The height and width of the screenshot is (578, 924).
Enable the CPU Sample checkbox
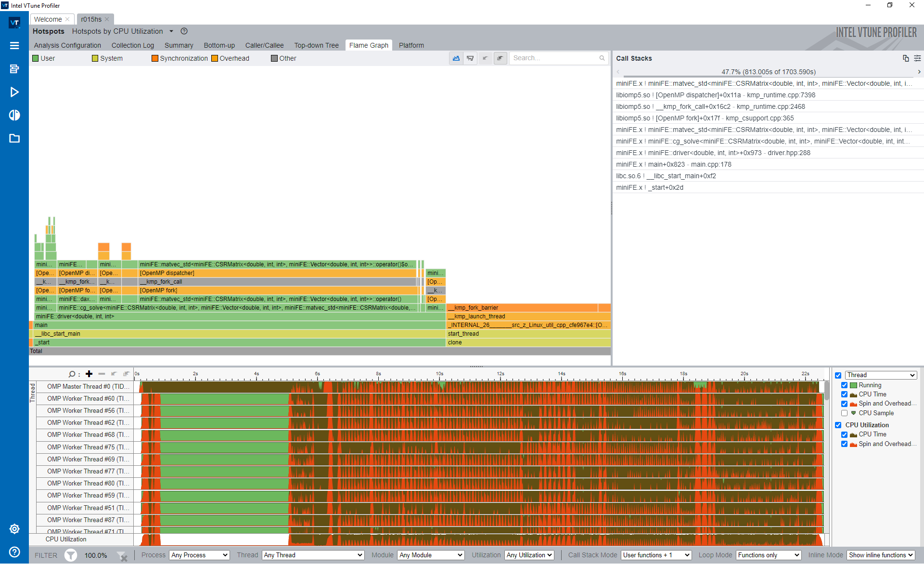coord(844,413)
